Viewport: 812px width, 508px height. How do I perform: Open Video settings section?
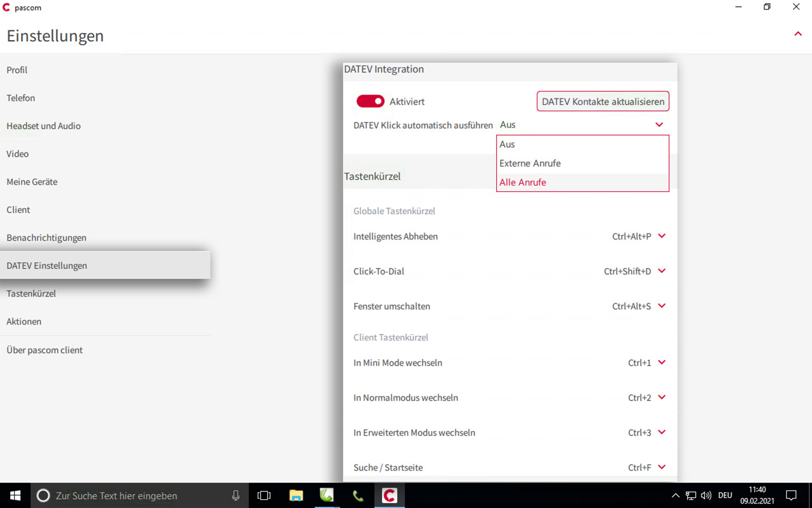[x=105, y=154]
